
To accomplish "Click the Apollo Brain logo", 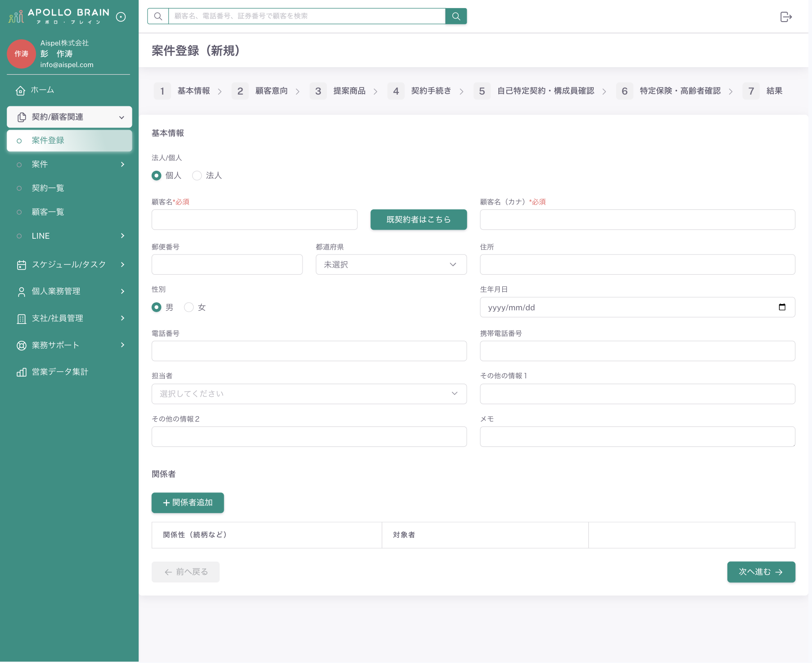I will tap(59, 16).
